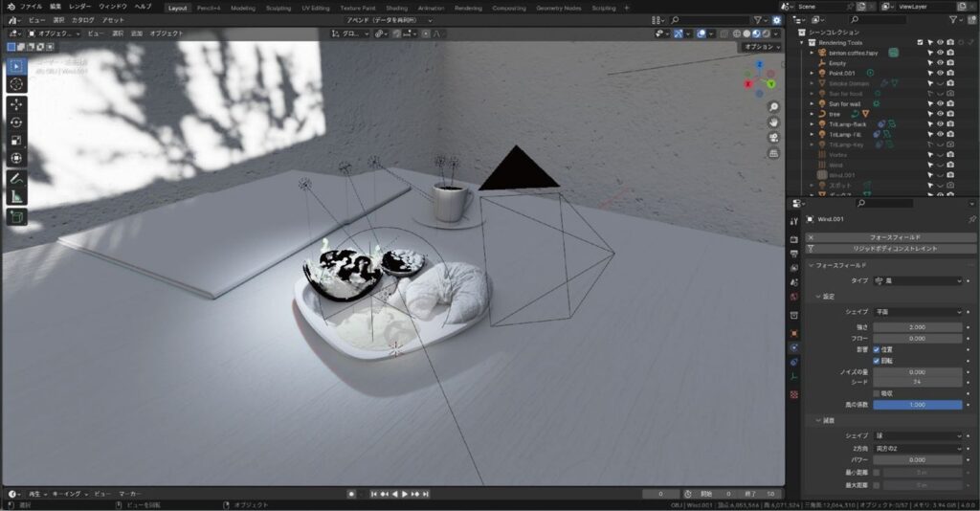This screenshot has height=511, width=980.
Task: Click the 風の係数 slider field
Action: pyautogui.click(x=918, y=405)
